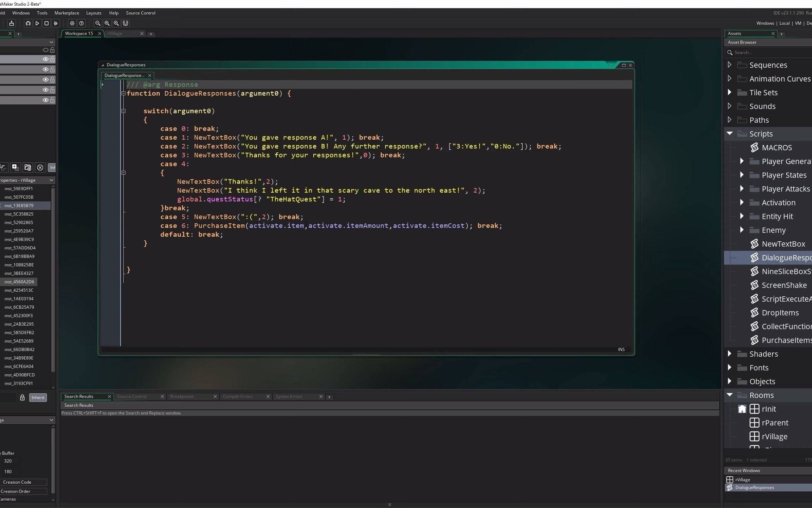The width and height of the screenshot is (812, 508).
Task: Collapse the Scripts folder
Action: coord(730,134)
